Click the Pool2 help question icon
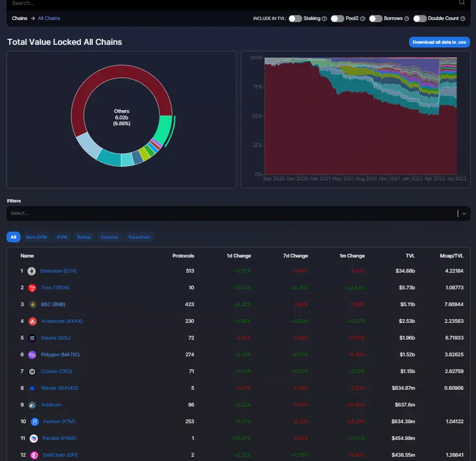476x461 pixels. pyautogui.click(x=363, y=18)
